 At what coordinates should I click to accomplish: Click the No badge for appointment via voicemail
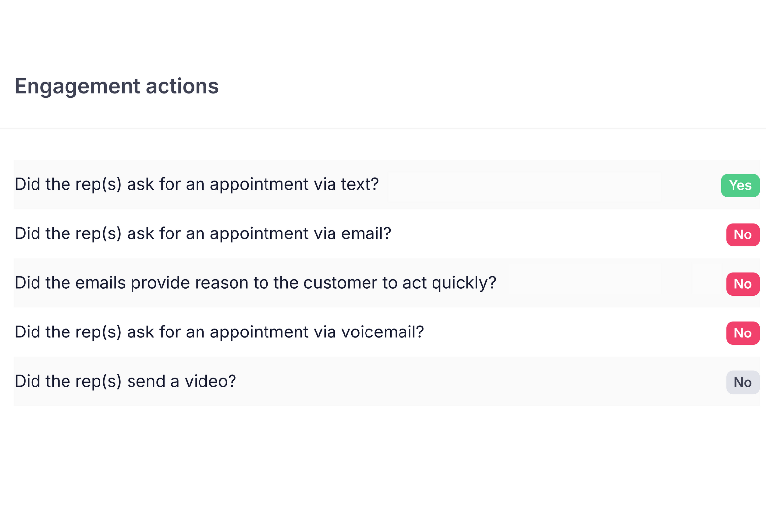click(742, 333)
